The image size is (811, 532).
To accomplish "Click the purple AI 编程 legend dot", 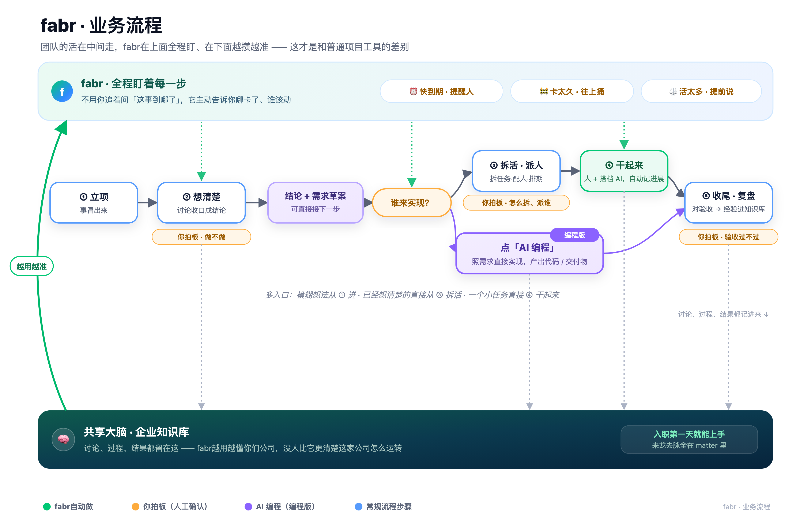I will point(248,506).
